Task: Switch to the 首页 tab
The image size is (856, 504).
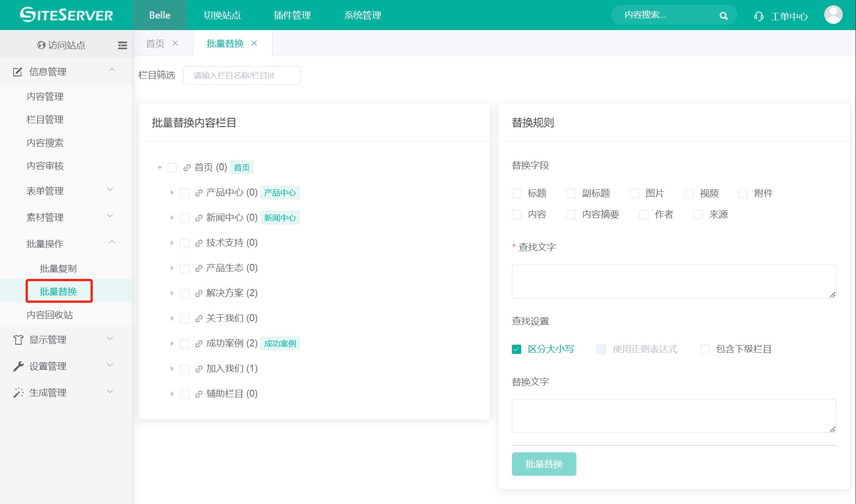Action: tap(155, 43)
